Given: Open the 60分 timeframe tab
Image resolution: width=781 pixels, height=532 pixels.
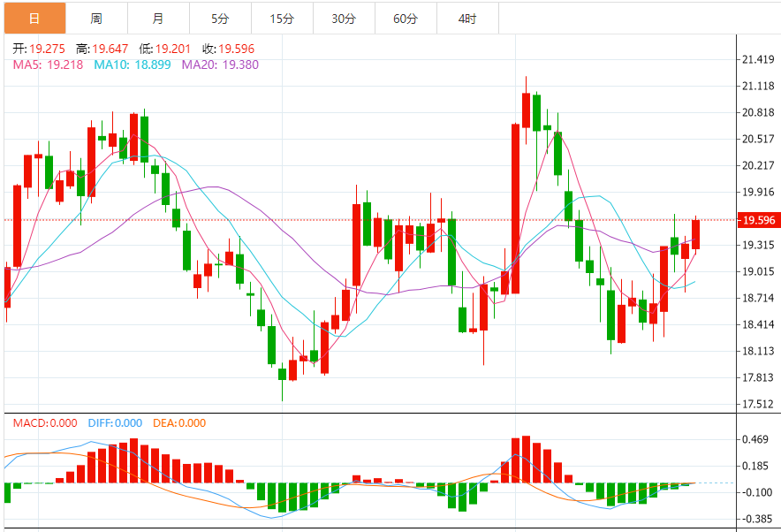Looking at the screenshot, I should click(x=406, y=19).
